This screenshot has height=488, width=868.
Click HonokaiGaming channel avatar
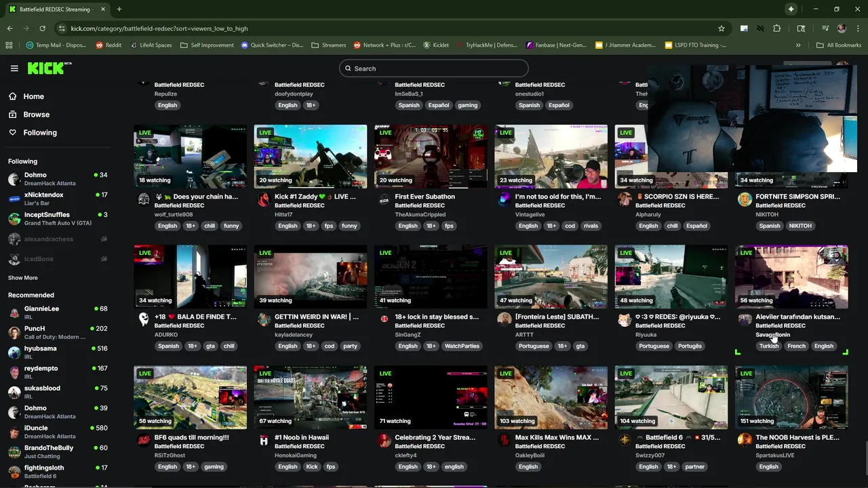(264, 440)
